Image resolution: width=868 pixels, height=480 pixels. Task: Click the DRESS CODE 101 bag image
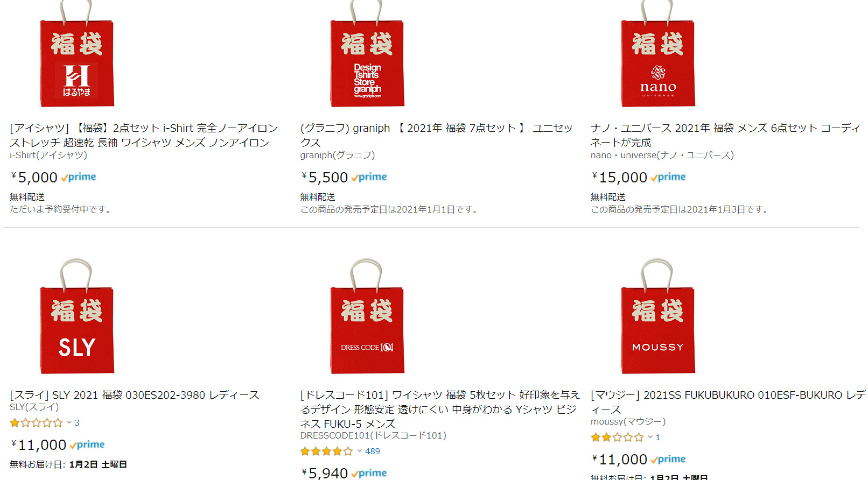pos(367,316)
